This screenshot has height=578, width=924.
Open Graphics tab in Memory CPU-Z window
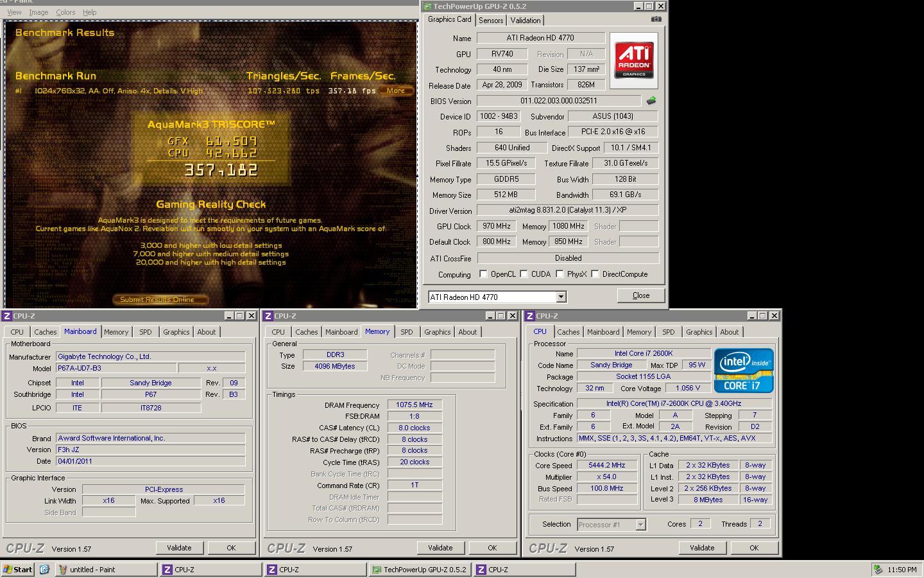coord(438,332)
